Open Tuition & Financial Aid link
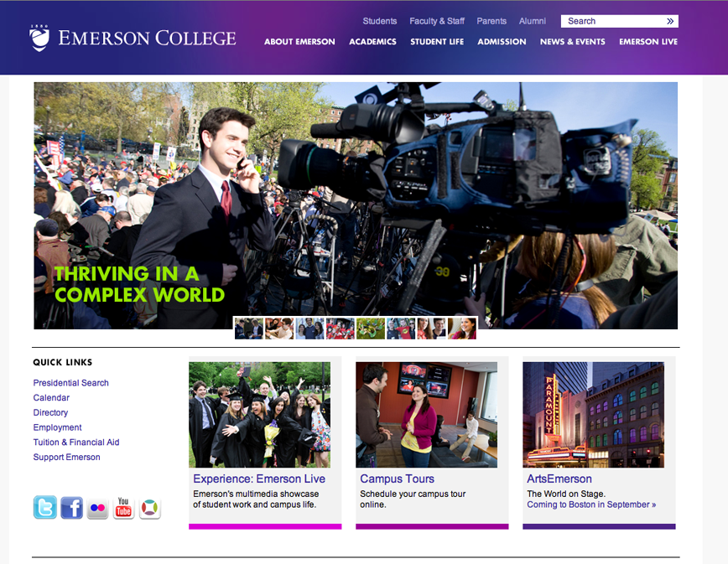The height and width of the screenshot is (564, 728). 76,442
